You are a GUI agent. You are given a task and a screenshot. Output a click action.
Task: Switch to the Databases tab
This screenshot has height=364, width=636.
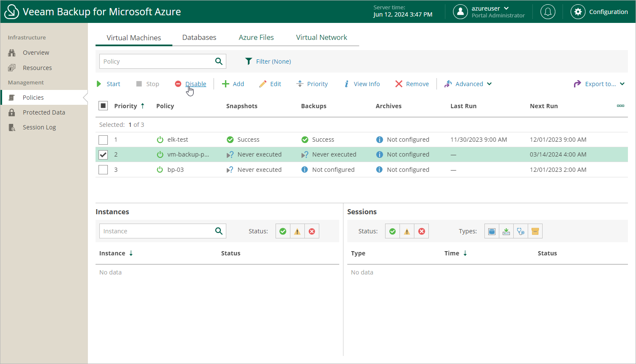point(199,37)
